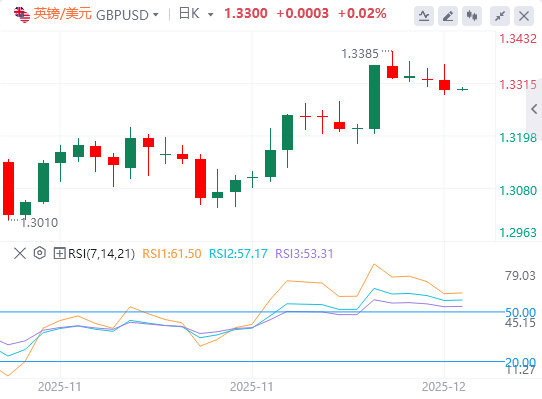Toggle the RSI2:57.17 blue line
The height and width of the screenshot is (399, 542).
[x=238, y=253]
